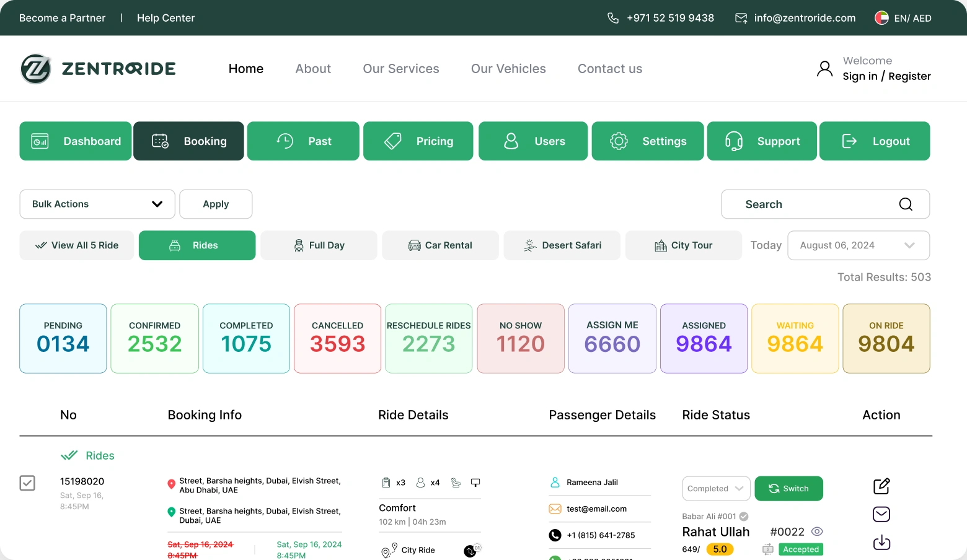Click Sign in / Register link

coord(886,76)
